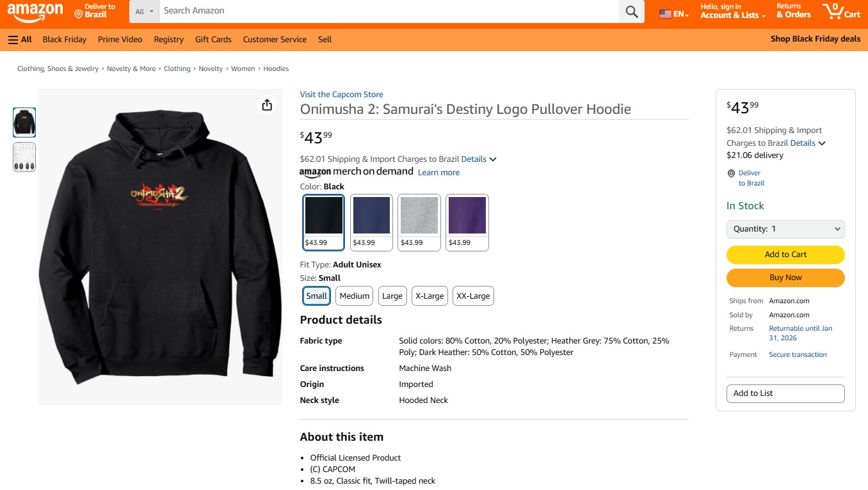The image size is (868, 490).
Task: Open the All search category dropdown
Action: (144, 12)
